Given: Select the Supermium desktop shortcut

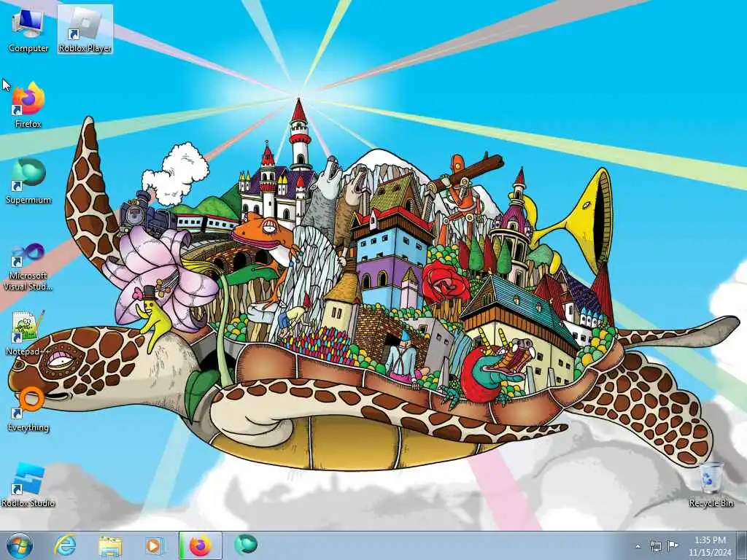Looking at the screenshot, I should (28, 181).
